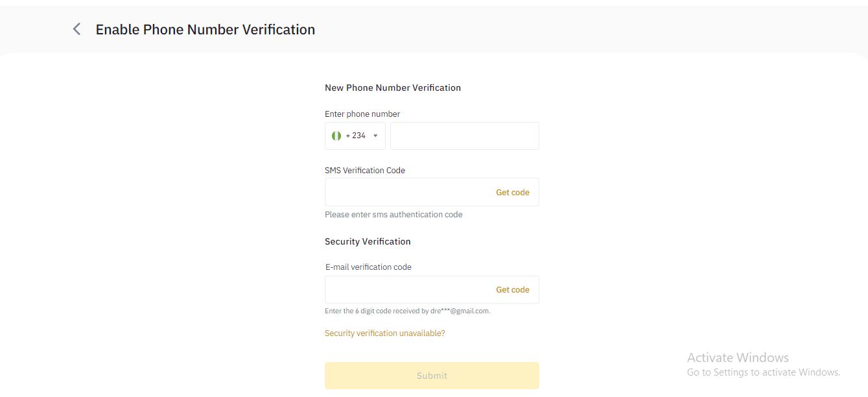Viewport: 868px width, 397px height.
Task: Expand the country code dropdown arrow
Action: coord(375,136)
